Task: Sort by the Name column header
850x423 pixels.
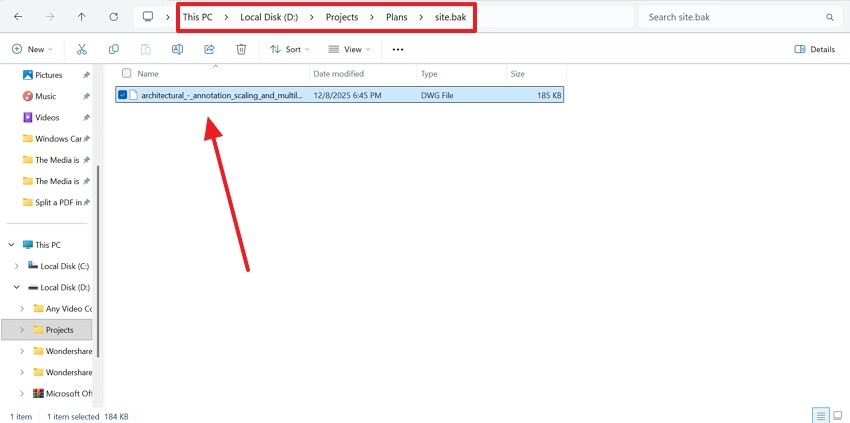Action: pyautogui.click(x=148, y=74)
